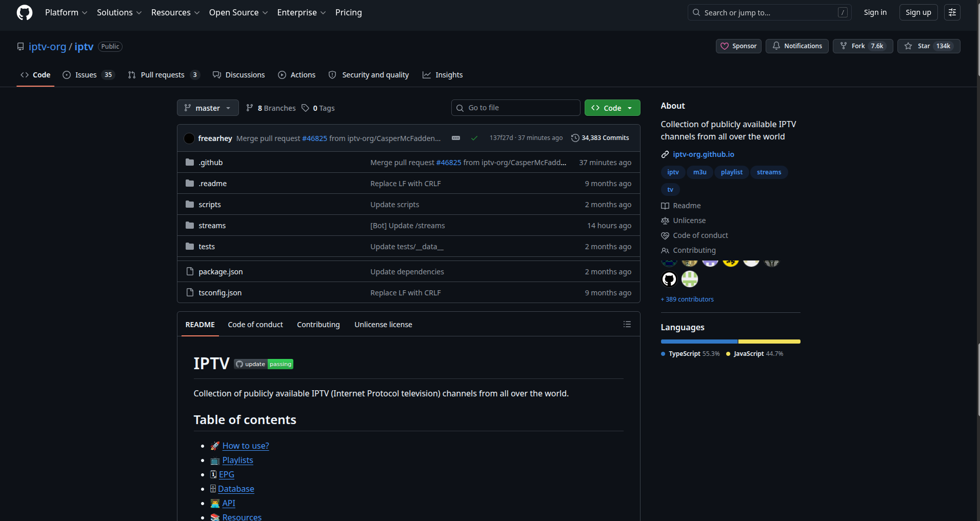Select the Code repository tab
The width and height of the screenshot is (980, 521).
click(x=35, y=75)
